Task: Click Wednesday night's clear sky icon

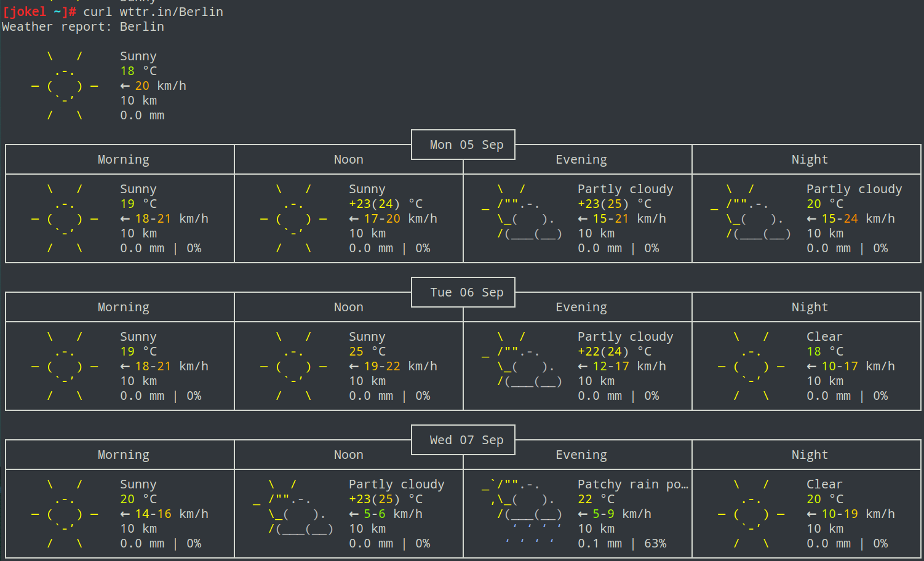Action: [x=751, y=514]
